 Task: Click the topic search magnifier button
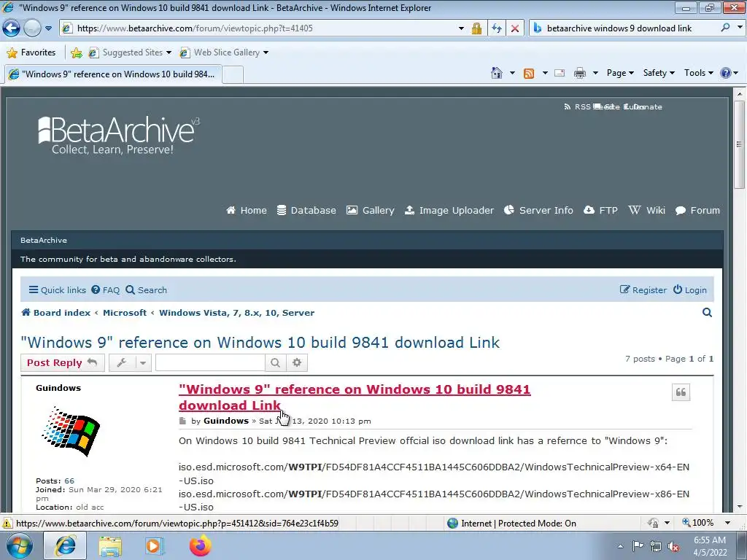click(275, 363)
